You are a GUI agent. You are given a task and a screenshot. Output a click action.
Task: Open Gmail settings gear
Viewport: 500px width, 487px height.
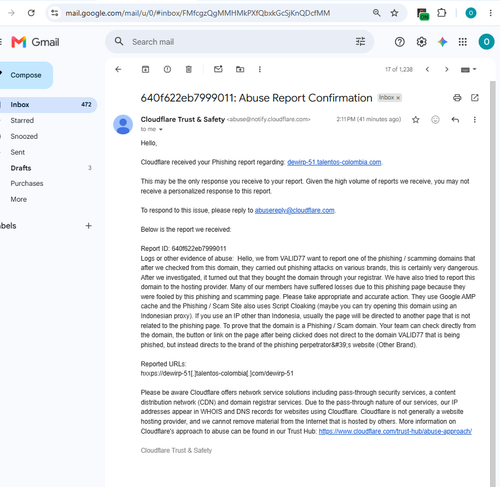pos(421,42)
